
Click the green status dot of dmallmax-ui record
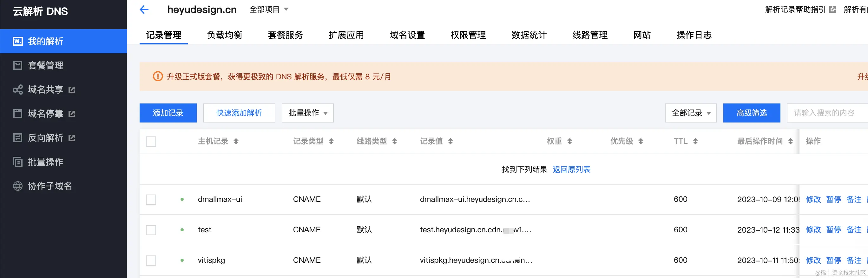pyautogui.click(x=182, y=200)
